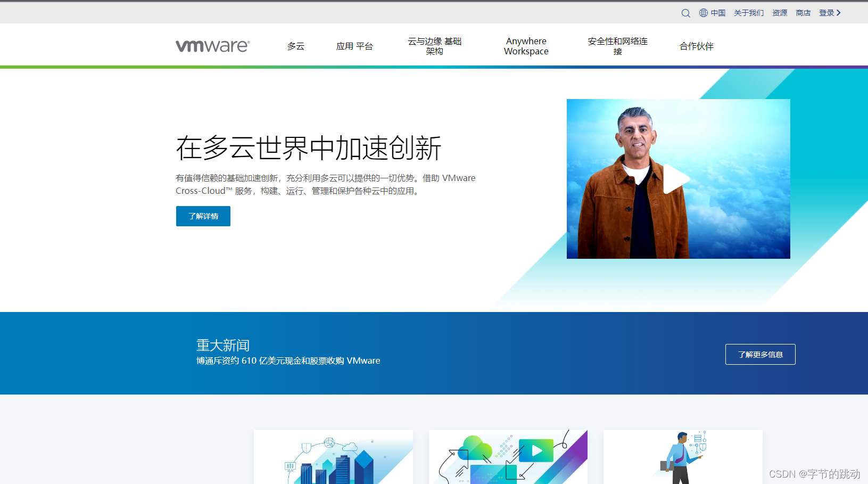Open the 云与边缘 基础架构 menu
Screen dimensions: 868x484
[x=435, y=46]
